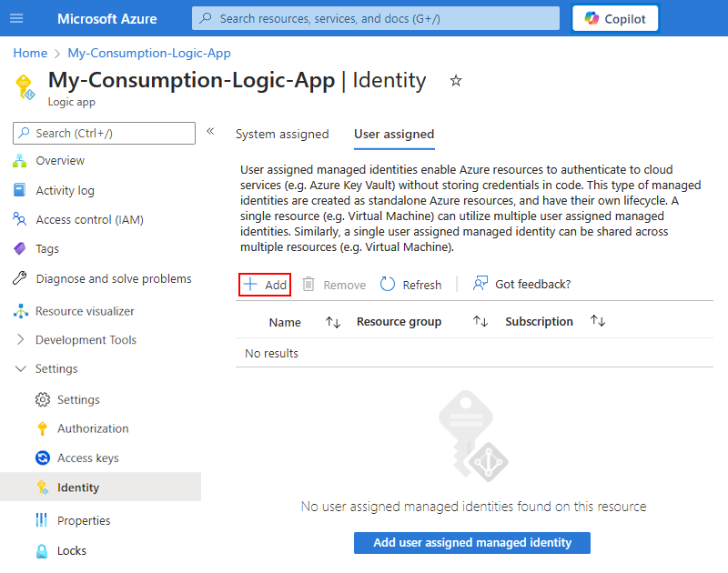Image resolution: width=728 pixels, height=573 pixels.
Task: Go to Home breadcrumb link
Action: point(30,53)
